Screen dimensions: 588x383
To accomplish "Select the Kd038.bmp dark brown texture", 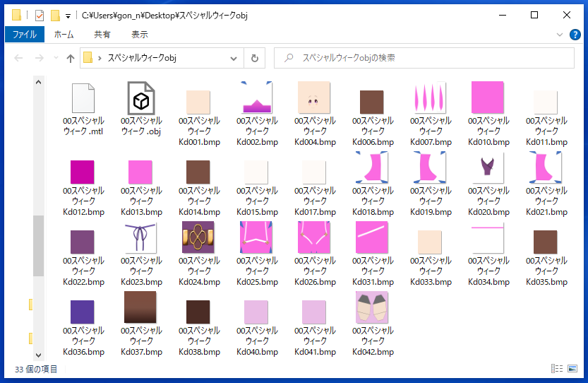I will [x=198, y=312].
